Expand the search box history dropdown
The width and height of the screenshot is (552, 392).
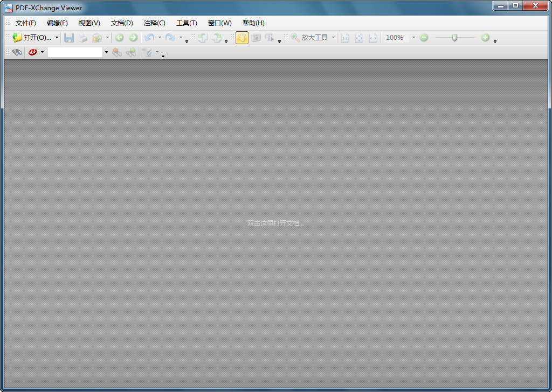click(106, 52)
